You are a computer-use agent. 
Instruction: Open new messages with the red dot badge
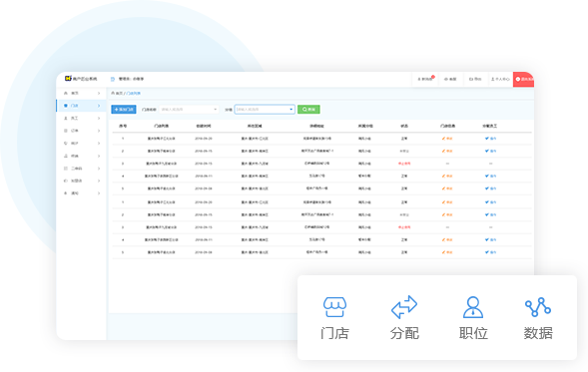click(425, 79)
